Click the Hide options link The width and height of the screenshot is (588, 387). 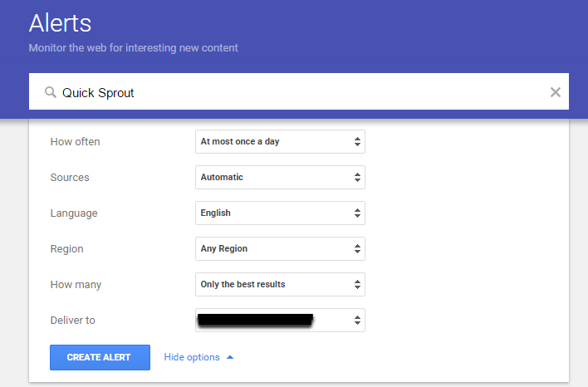tap(192, 357)
